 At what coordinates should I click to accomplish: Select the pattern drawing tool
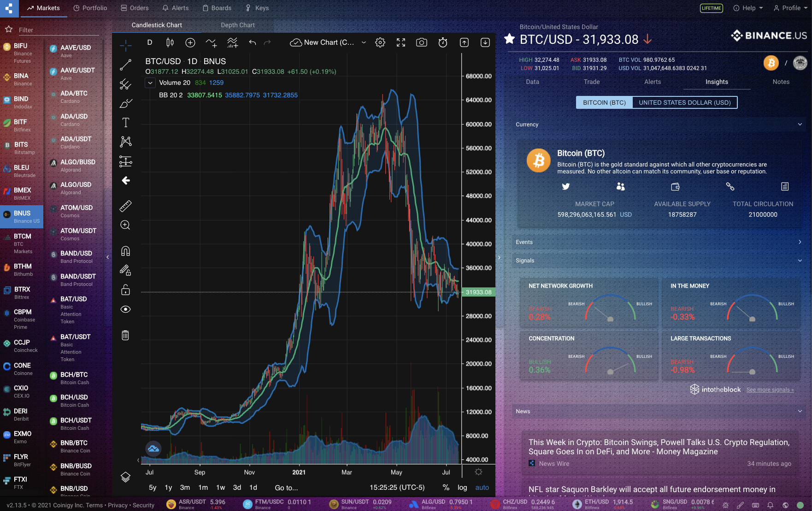125,142
